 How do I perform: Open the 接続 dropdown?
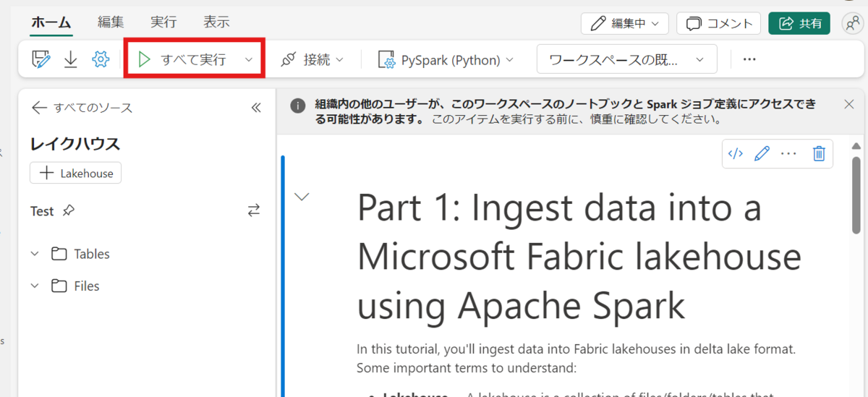click(312, 59)
